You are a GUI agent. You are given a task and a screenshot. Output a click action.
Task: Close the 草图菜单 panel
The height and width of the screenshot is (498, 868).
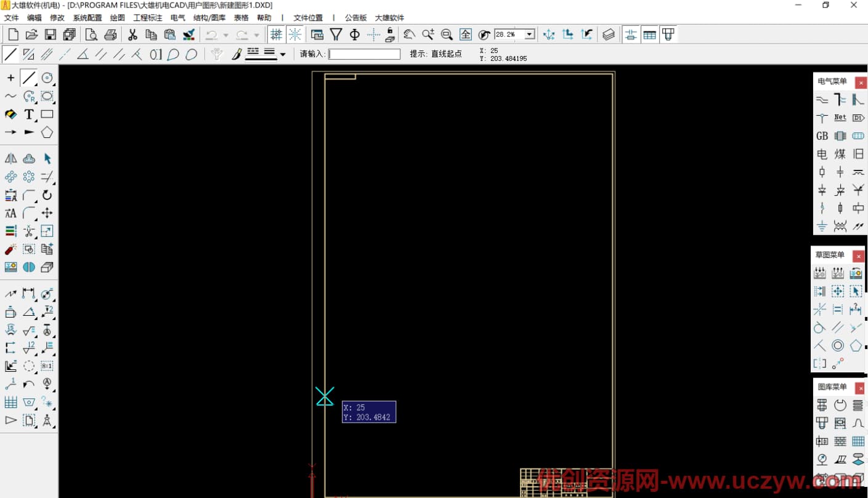point(859,256)
